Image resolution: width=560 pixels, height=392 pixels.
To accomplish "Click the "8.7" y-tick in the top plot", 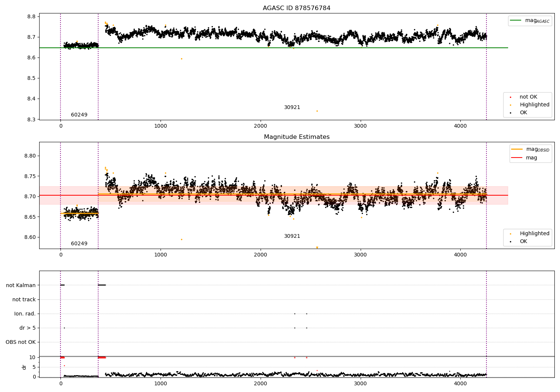I will [x=32, y=37].
